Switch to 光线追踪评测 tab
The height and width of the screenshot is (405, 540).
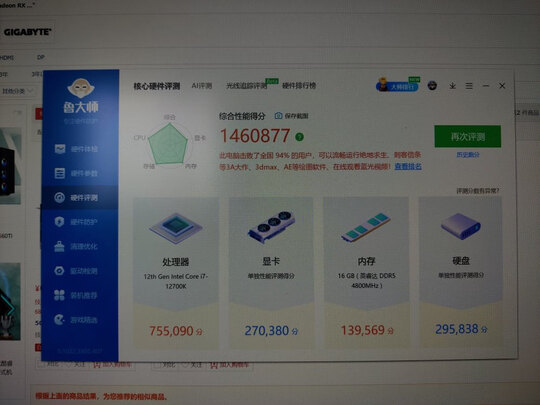(247, 86)
